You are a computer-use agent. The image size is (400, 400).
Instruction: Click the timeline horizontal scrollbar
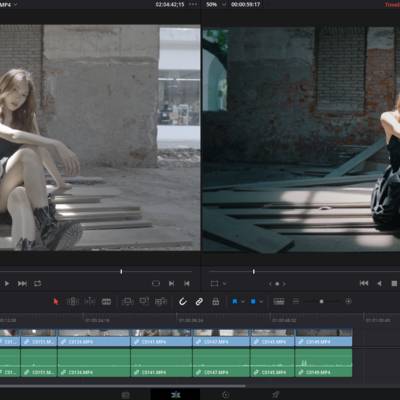click(123, 386)
